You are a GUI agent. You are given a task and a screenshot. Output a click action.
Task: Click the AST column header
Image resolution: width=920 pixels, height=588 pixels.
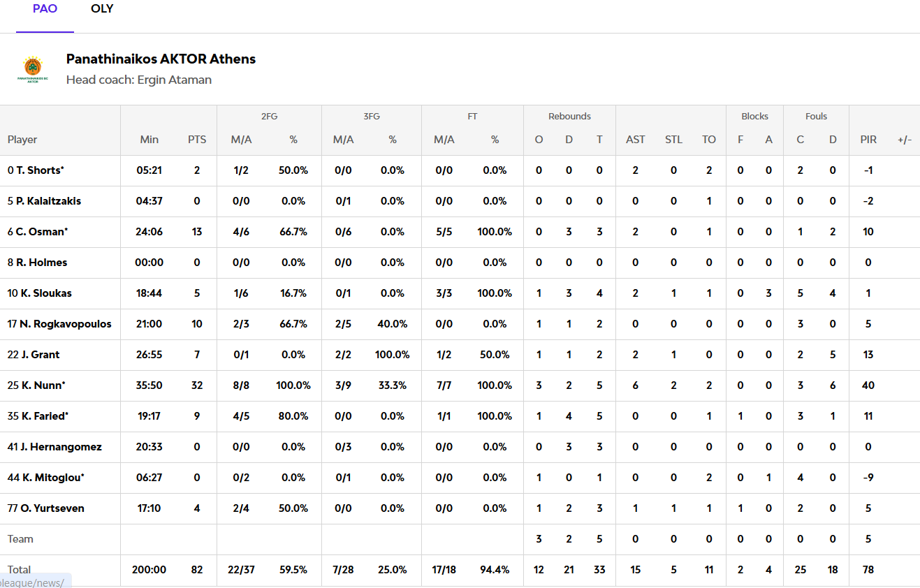point(636,140)
